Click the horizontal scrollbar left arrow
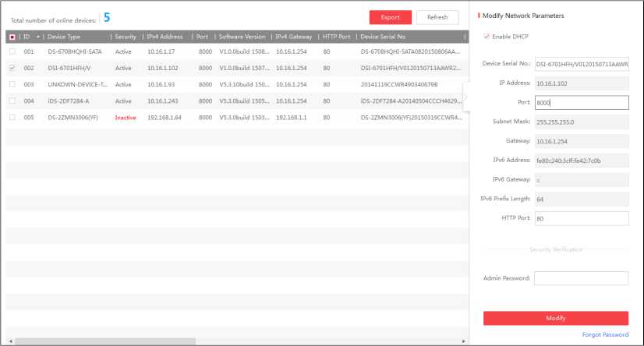The image size is (644, 346). click(9, 341)
